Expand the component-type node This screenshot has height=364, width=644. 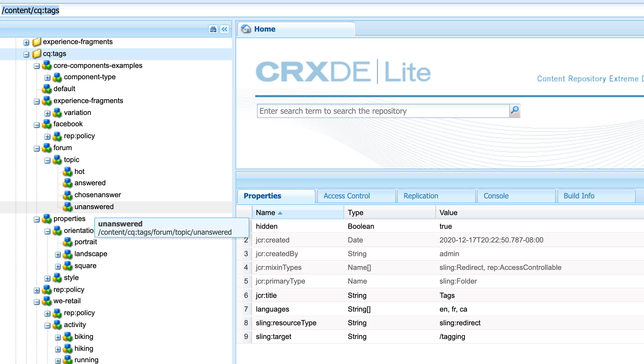tap(47, 77)
